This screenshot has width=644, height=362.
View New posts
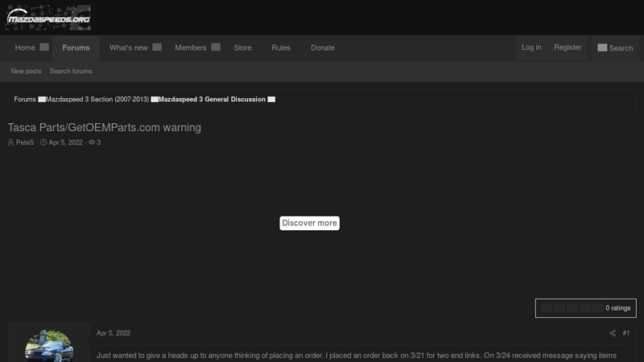point(26,71)
